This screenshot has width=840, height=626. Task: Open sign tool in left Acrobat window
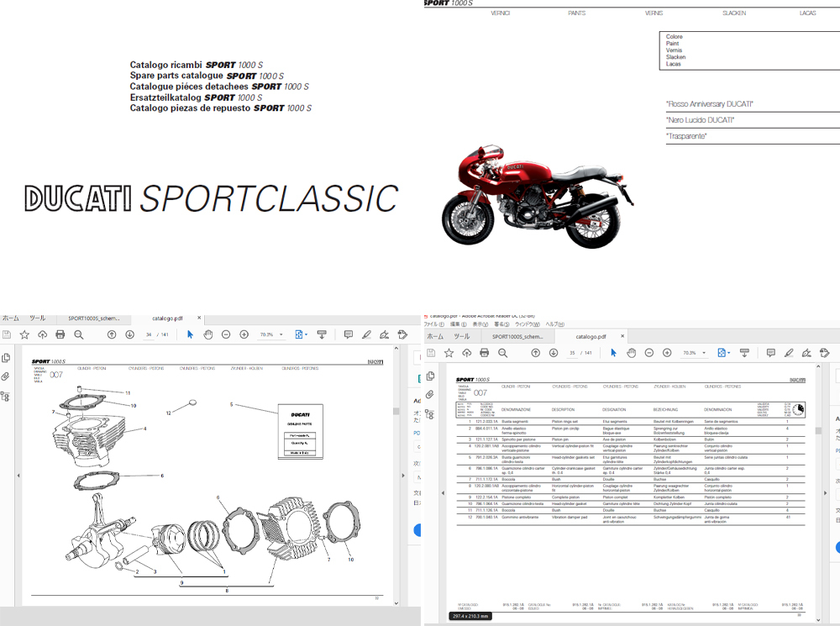384,334
